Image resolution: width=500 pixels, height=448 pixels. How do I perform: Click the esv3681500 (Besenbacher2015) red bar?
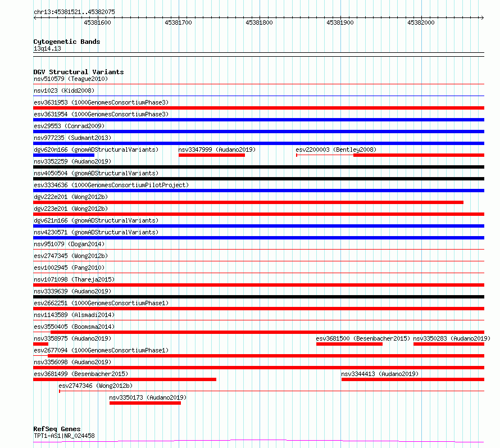pos(349,344)
